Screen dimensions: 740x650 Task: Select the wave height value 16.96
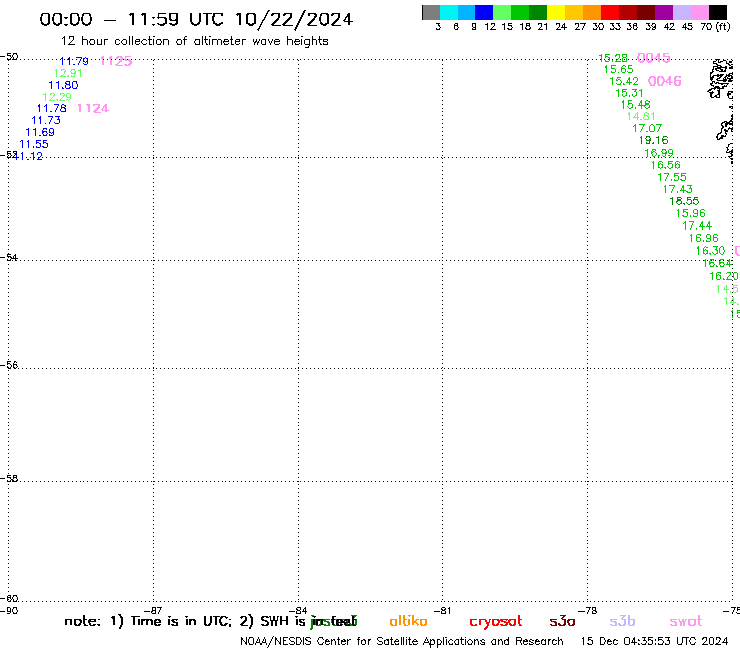(x=704, y=238)
